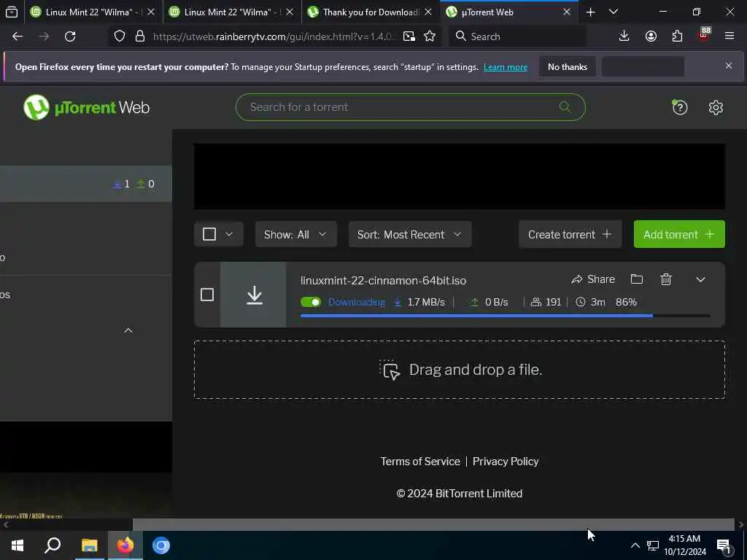
Task: Open the list all tabs dropdown
Action: coord(613,12)
